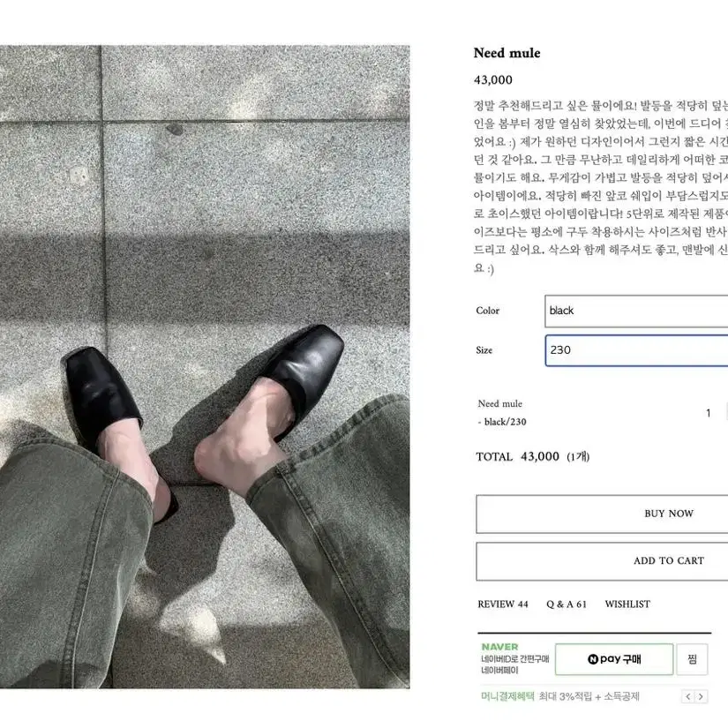728x728 pixels.
Task: Open the Color dropdown showing black
Action: coord(636,311)
